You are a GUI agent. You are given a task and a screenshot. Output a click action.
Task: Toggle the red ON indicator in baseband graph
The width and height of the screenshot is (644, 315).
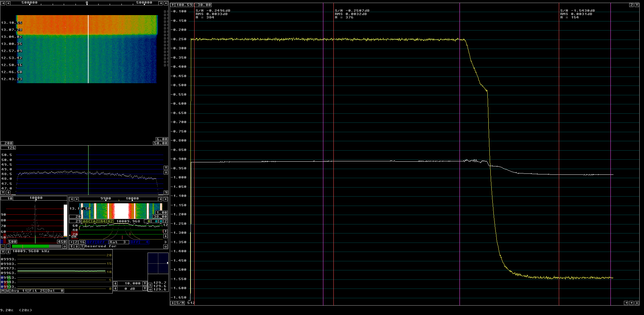coord(74,237)
